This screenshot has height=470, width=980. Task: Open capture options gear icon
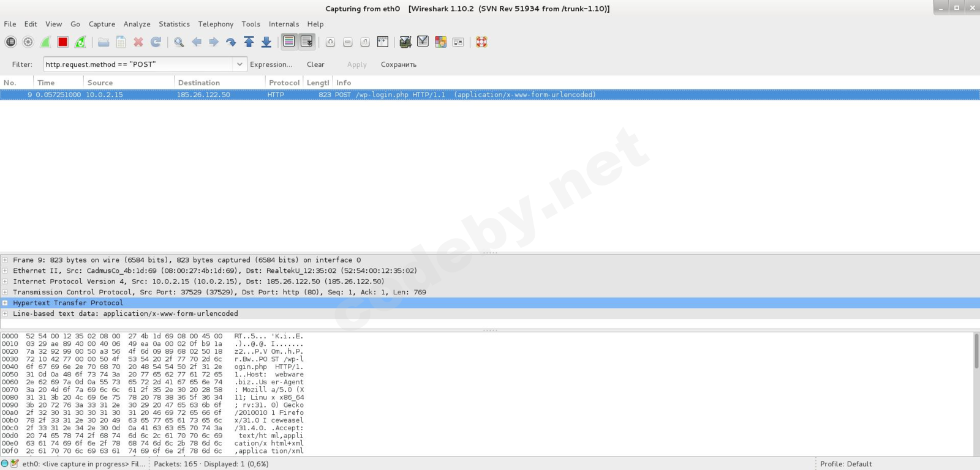(x=28, y=42)
